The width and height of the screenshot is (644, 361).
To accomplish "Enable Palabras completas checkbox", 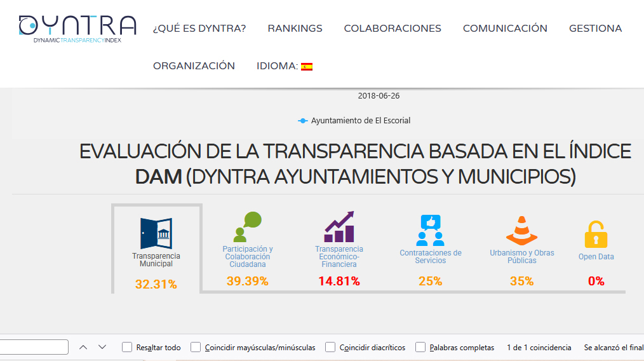I will click(x=420, y=347).
